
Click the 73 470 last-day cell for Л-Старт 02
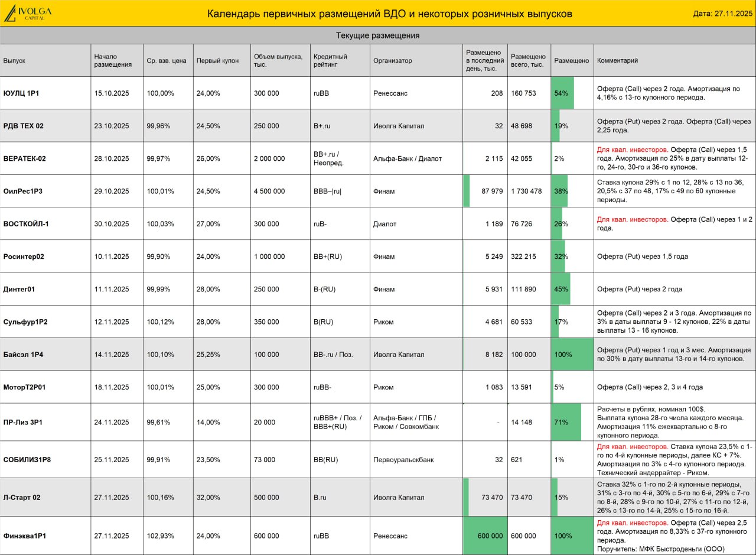click(485, 498)
